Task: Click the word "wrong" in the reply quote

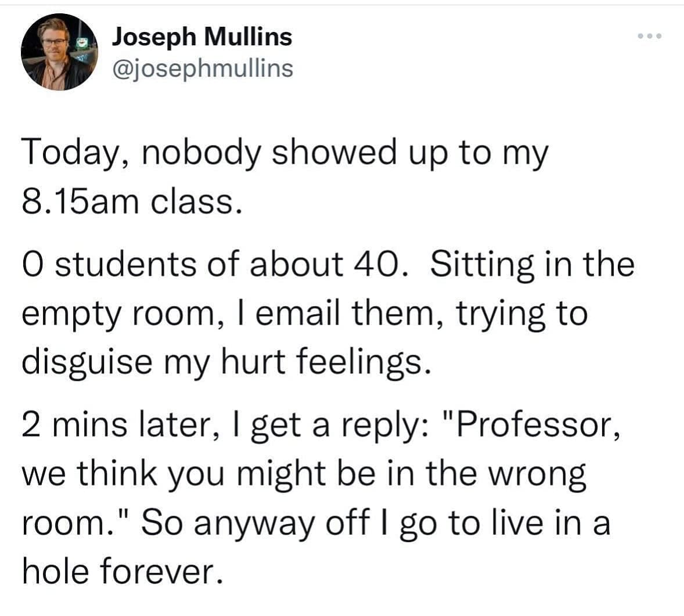Action: pos(537,475)
